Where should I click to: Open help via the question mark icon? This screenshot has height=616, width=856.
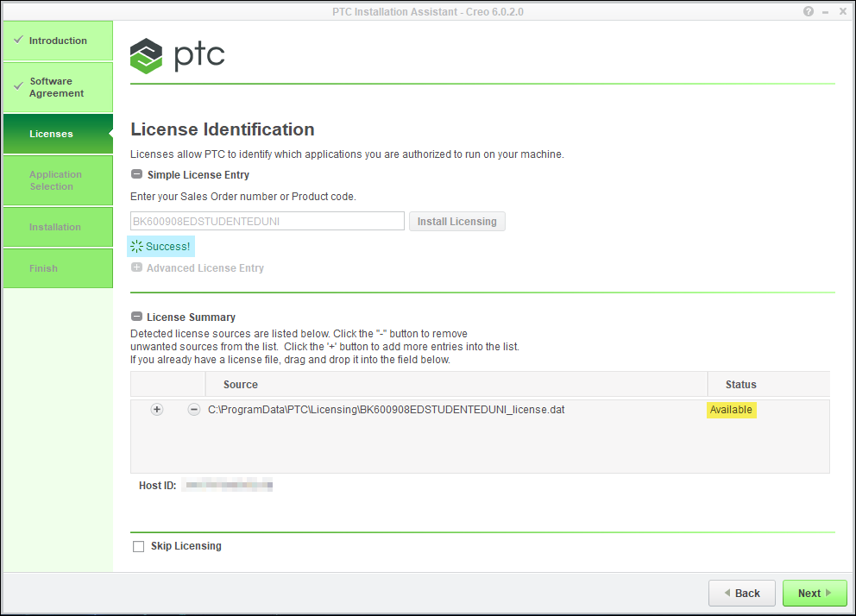click(x=809, y=12)
